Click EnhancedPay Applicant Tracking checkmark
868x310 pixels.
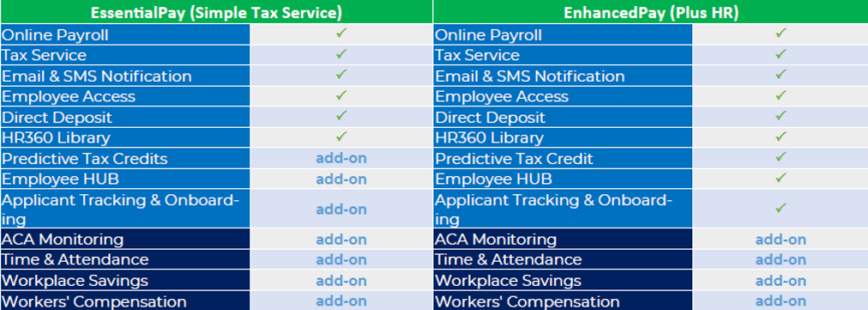pyautogui.click(x=781, y=208)
